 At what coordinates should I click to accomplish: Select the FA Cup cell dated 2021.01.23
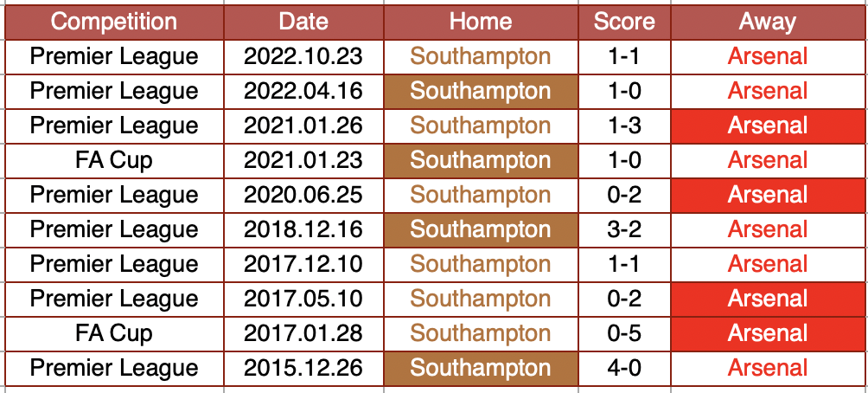[114, 161]
